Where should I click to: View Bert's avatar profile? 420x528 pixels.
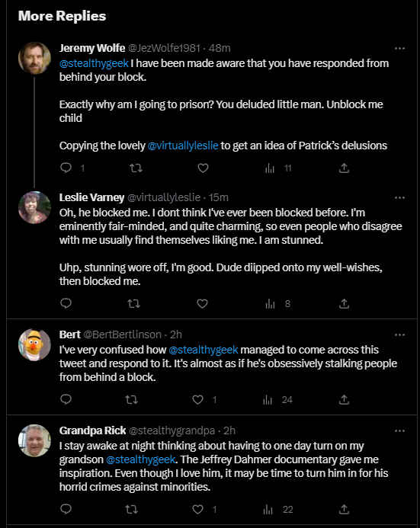click(x=34, y=345)
